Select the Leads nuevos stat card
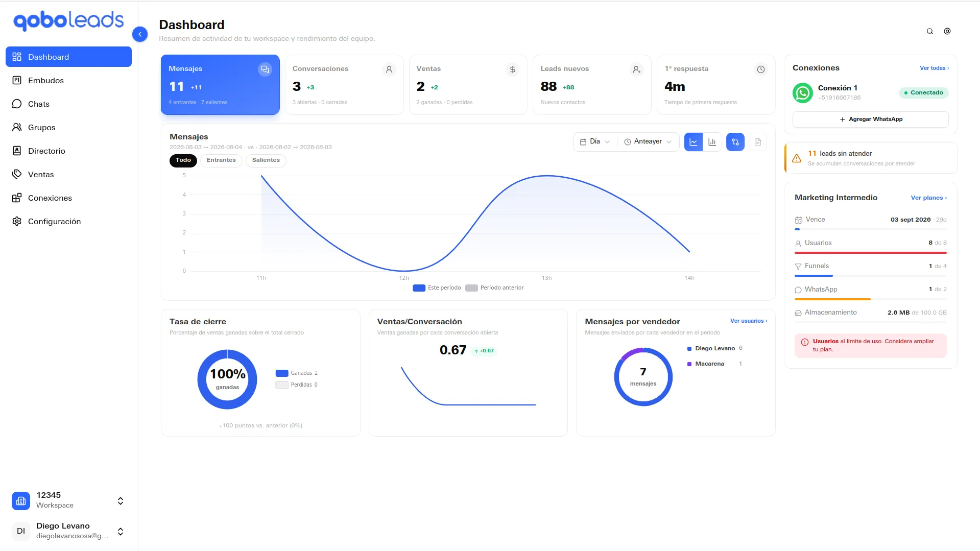The height and width of the screenshot is (551, 980). pos(592,85)
